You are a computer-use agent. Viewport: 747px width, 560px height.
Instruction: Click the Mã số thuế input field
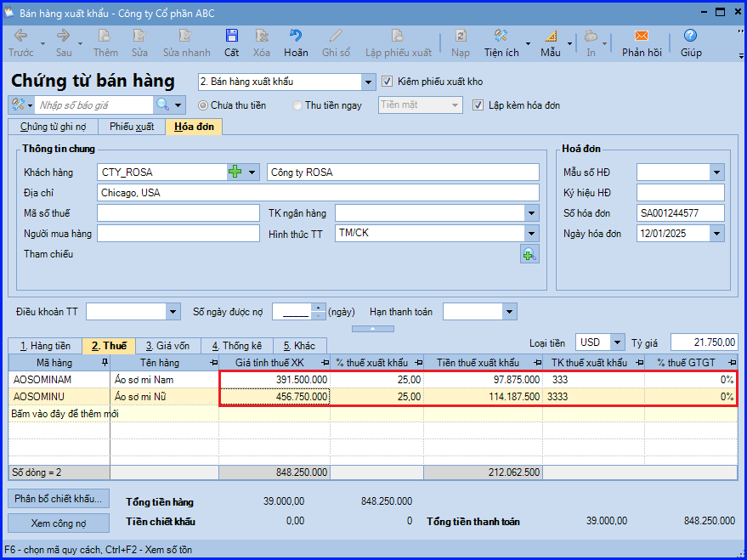tap(178, 212)
